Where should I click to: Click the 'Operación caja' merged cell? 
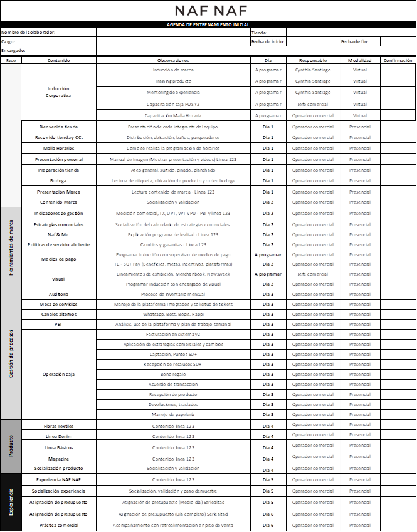[x=59, y=375]
